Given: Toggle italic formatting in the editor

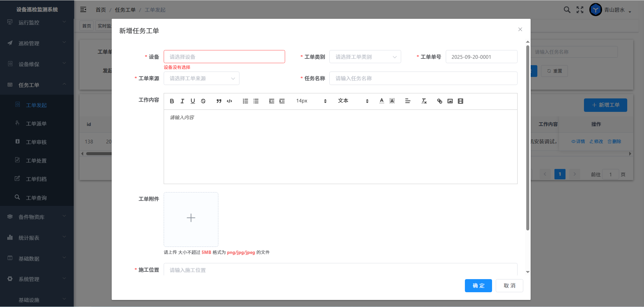Looking at the screenshot, I should (182, 101).
